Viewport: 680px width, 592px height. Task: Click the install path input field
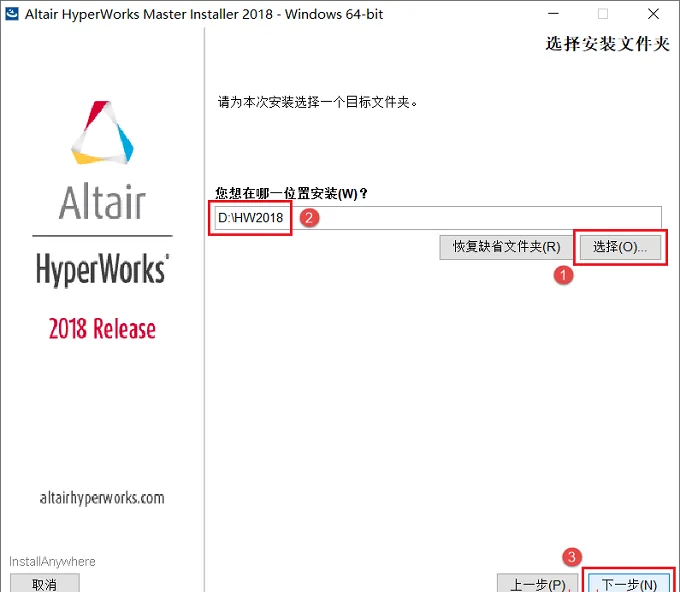click(x=438, y=218)
